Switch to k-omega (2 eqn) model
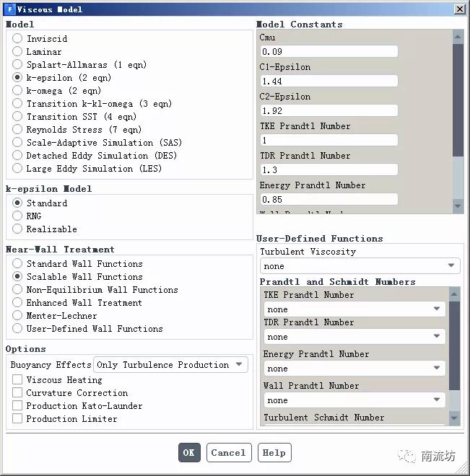This screenshot has width=470, height=476. [x=17, y=90]
